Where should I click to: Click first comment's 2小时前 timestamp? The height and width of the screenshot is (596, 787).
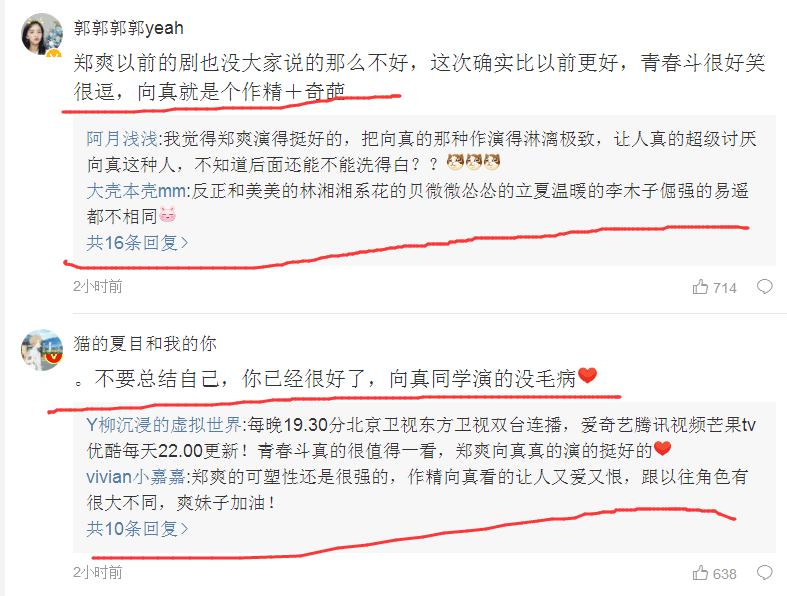click(97, 287)
